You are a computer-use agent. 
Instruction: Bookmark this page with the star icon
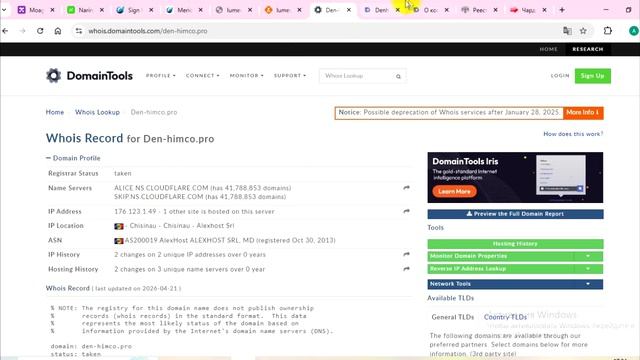tap(583, 31)
